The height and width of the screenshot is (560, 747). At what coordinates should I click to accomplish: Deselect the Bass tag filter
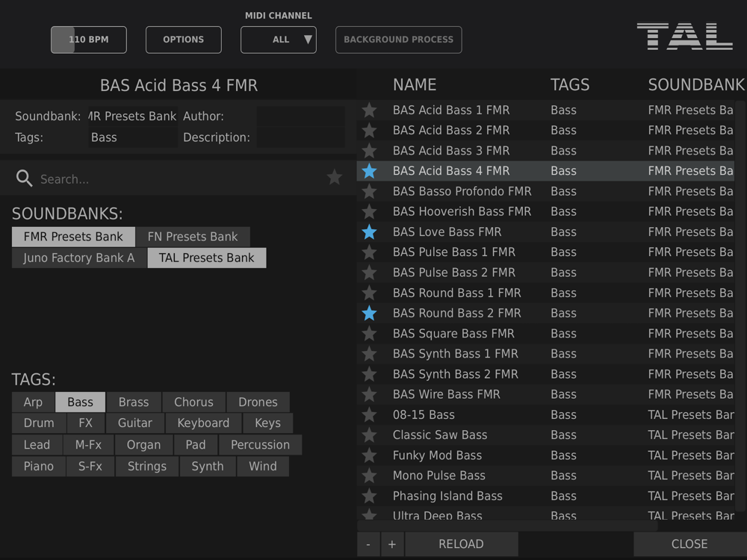pyautogui.click(x=80, y=402)
